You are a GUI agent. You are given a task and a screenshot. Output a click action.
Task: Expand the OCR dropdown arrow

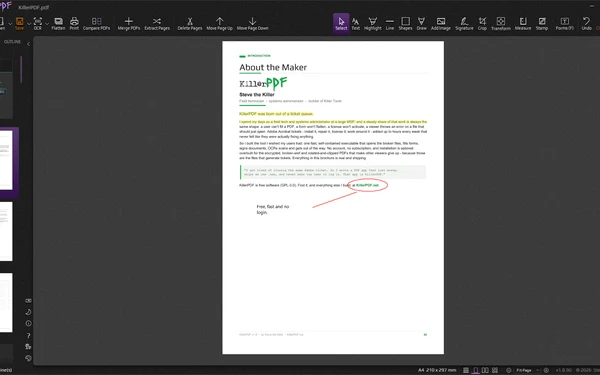tap(47, 24)
